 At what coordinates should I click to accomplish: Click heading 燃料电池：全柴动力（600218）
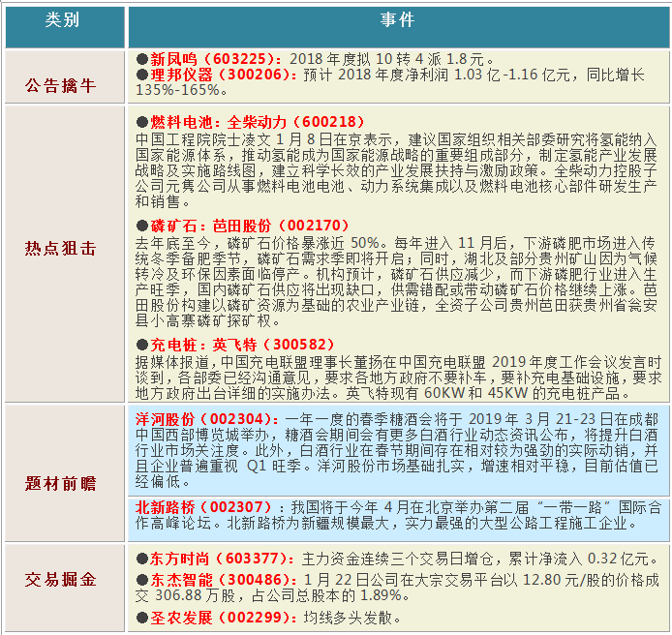(x=257, y=122)
